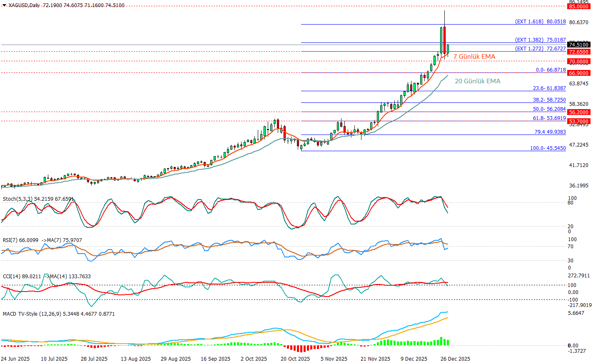
Task: Click the red 70.0000 price level tag
Action: (x=579, y=61)
